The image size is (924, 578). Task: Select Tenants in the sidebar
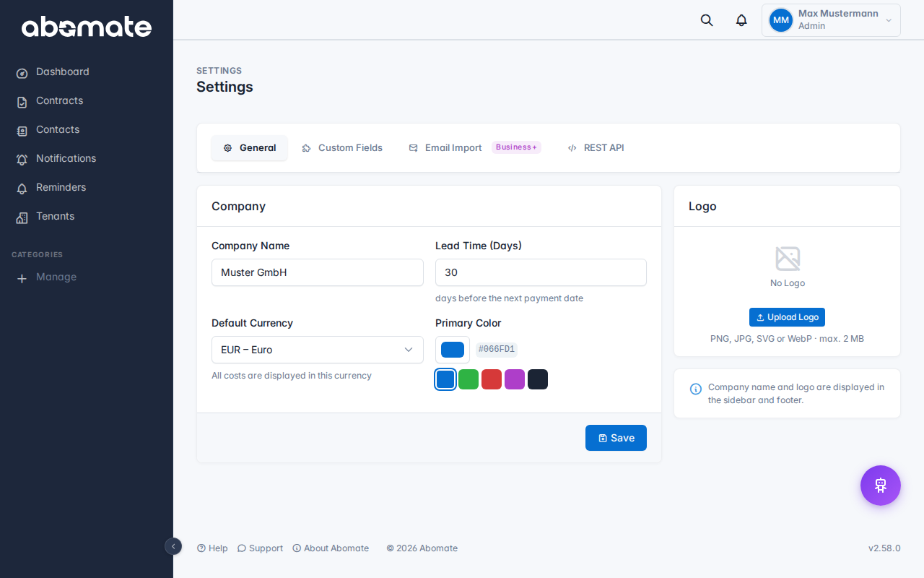coord(55,216)
